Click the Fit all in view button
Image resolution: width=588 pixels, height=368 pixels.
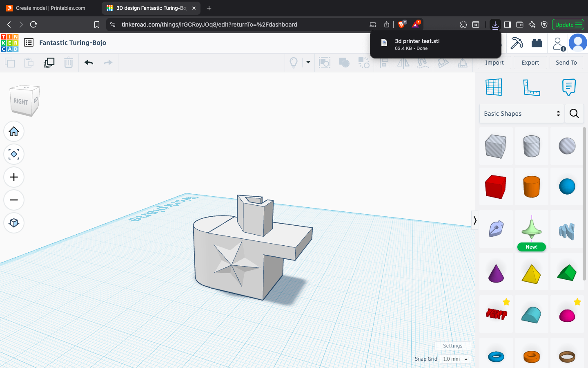pos(14,154)
